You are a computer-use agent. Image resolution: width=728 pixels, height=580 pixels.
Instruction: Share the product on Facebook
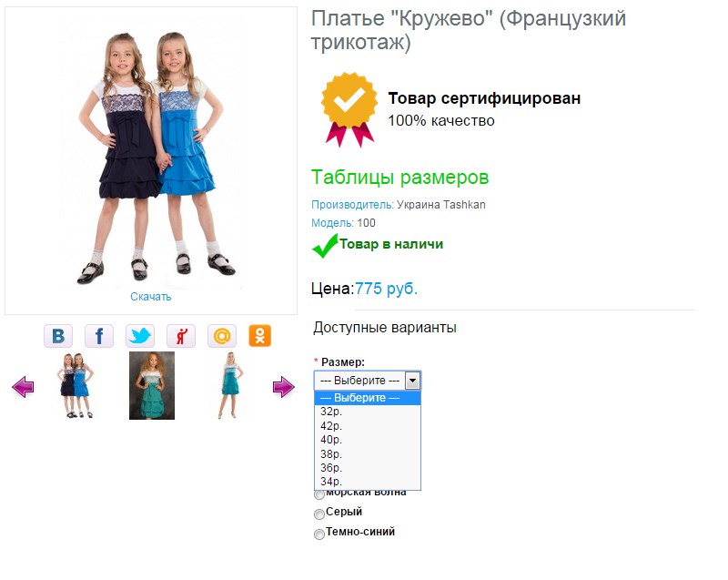click(99, 336)
